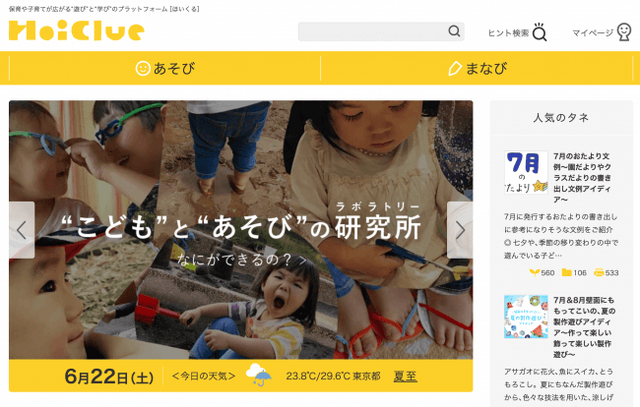Screen dimensions: 640x407
Task: Click なにができるの？ link on banner
Action: click(242, 260)
